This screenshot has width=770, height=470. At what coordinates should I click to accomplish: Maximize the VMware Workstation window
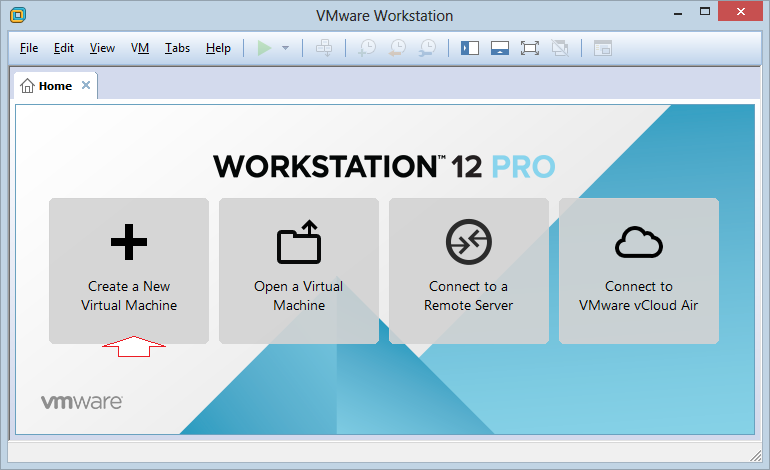(705, 11)
